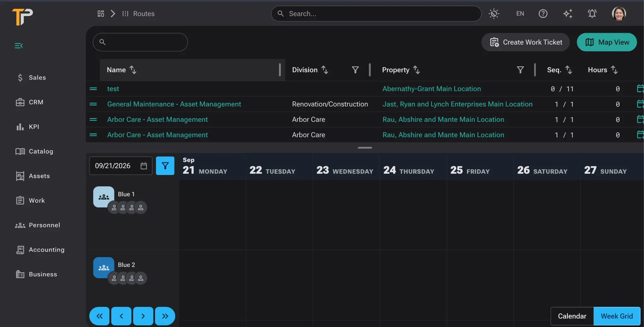Open the Map View button
The height and width of the screenshot is (327, 644).
[x=607, y=42]
